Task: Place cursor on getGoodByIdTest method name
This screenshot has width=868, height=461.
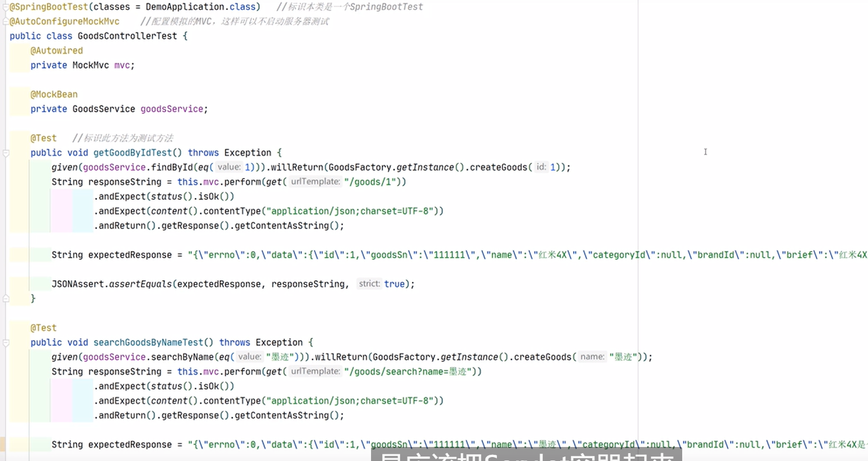Action: pyautogui.click(x=133, y=152)
